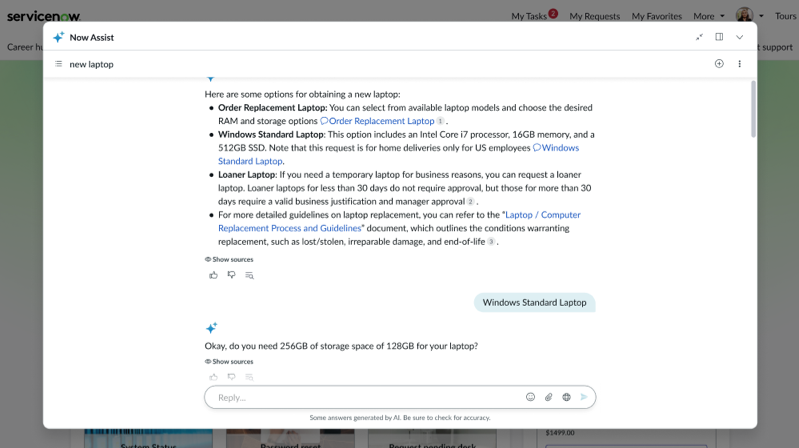Send the reply with the arrow icon

[x=584, y=397]
